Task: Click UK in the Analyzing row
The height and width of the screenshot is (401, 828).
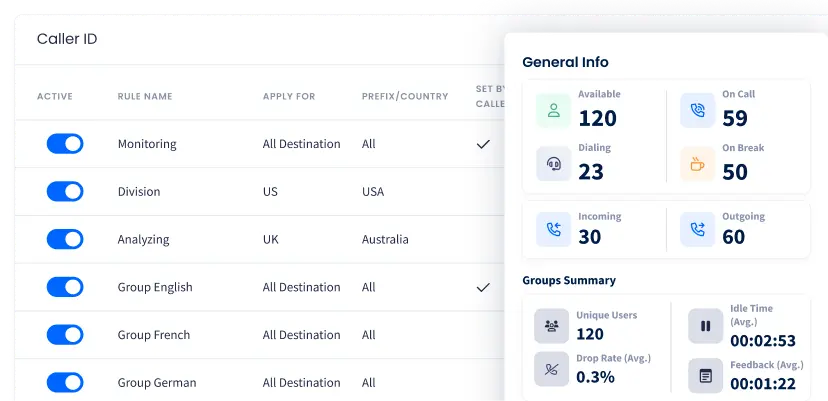Action: click(271, 239)
